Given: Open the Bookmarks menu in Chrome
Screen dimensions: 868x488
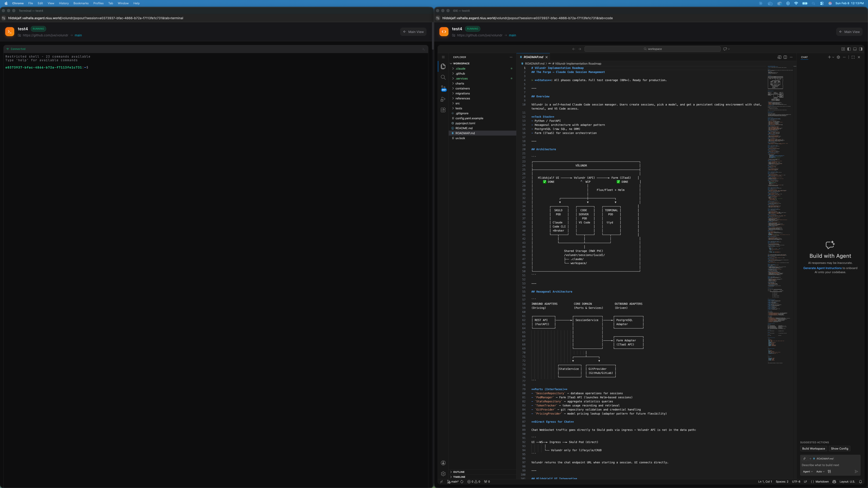Looking at the screenshot, I should click(x=81, y=3).
